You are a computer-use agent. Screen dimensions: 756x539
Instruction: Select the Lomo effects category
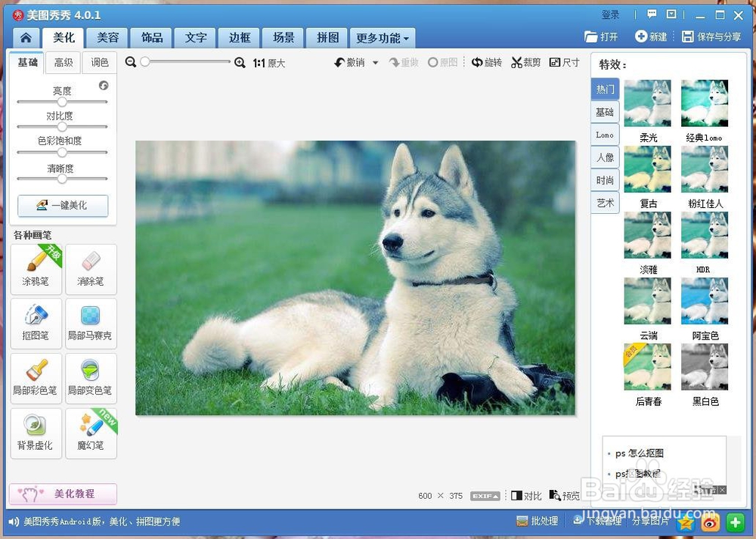click(x=605, y=135)
